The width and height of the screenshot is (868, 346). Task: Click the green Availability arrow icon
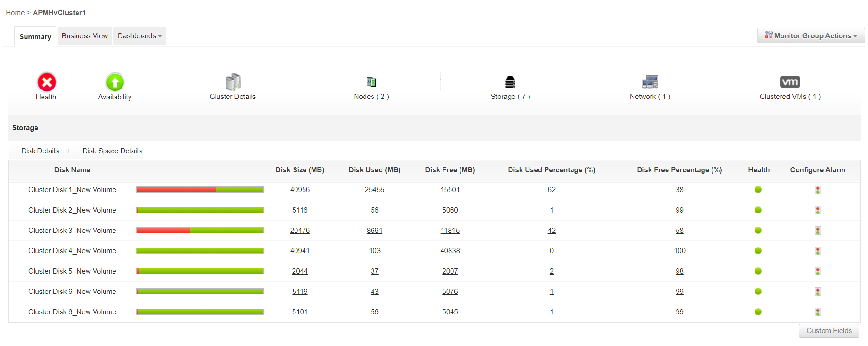click(115, 82)
